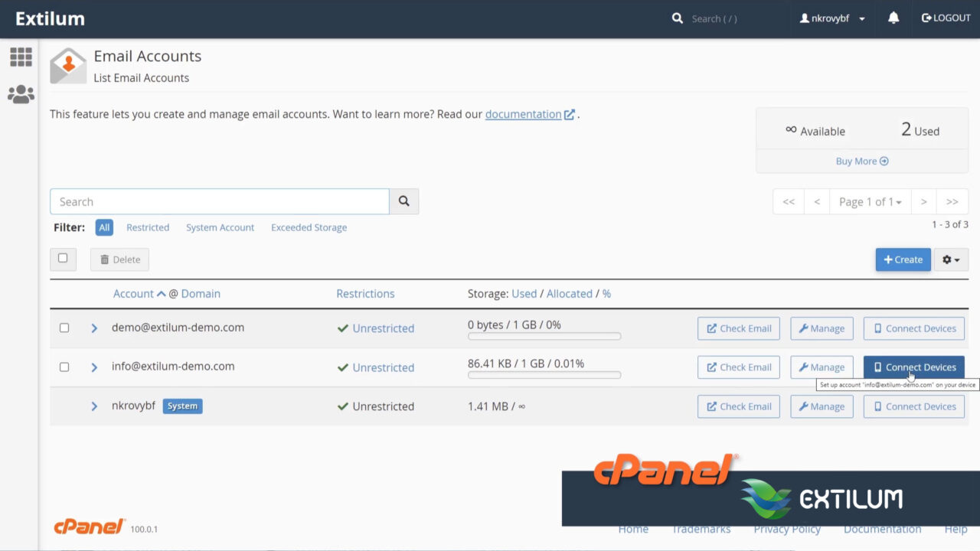Click the Email Accounts envelope icon
Screen dimensions: 980x551
(67, 65)
